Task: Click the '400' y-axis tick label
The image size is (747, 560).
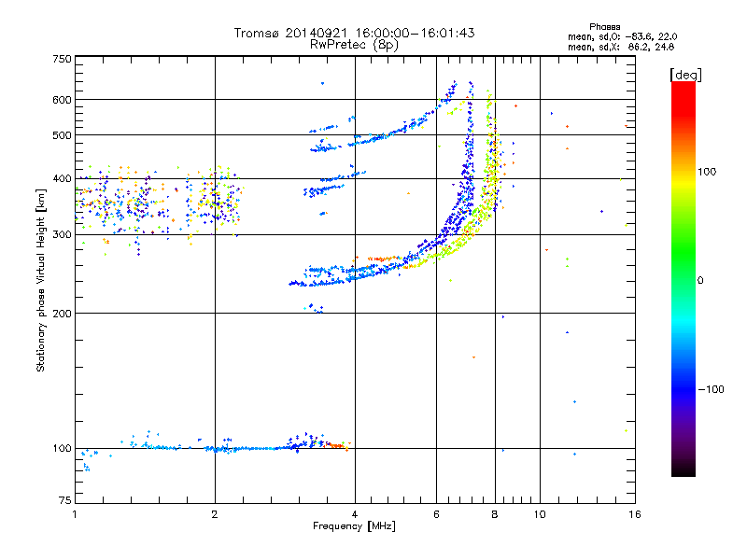Action: (x=62, y=179)
